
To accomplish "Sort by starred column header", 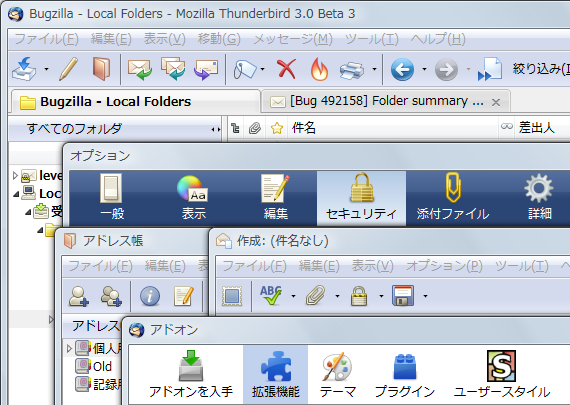I will point(277,128).
